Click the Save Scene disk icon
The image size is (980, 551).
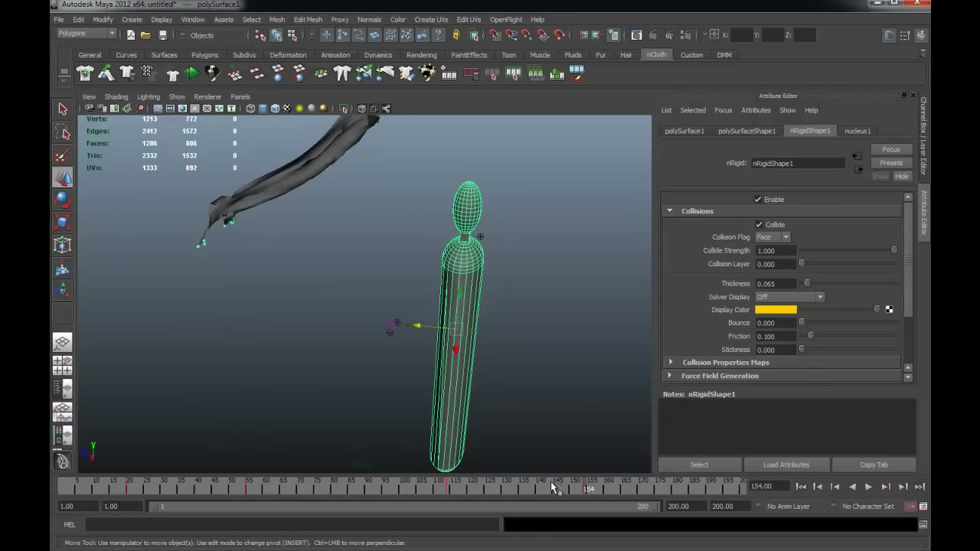[x=162, y=35]
